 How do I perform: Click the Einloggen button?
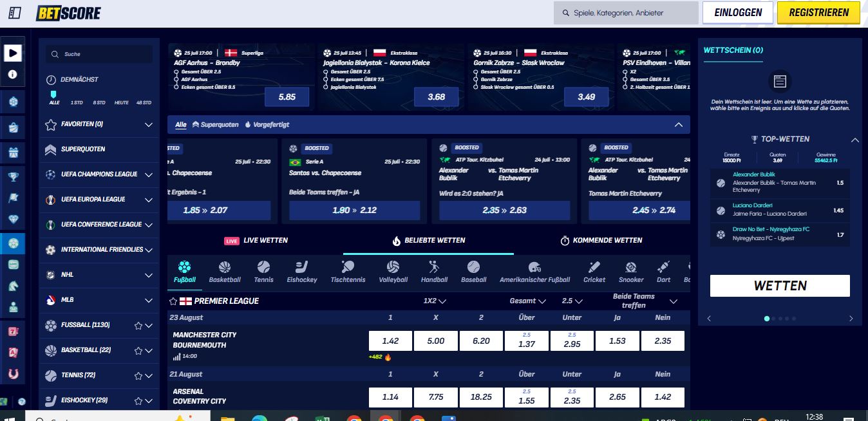pyautogui.click(x=738, y=12)
